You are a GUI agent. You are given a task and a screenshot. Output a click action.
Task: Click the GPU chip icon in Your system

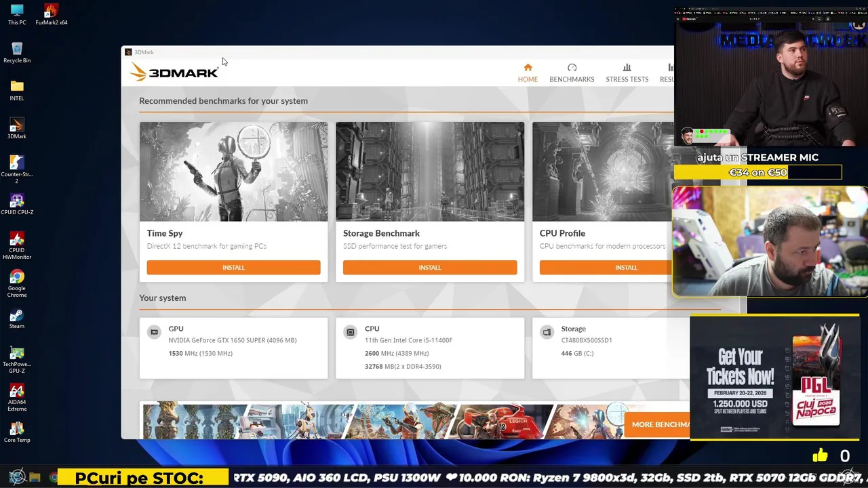(x=154, y=332)
